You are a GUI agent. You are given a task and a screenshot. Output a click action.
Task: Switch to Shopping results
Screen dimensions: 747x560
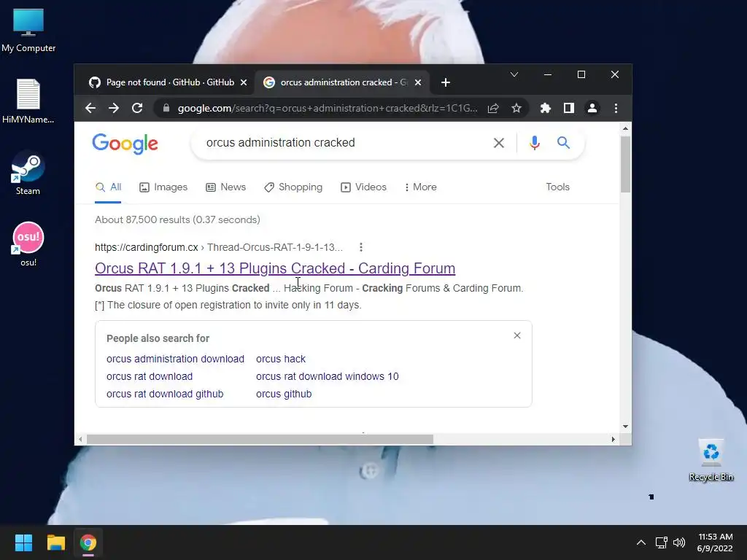tap(293, 187)
